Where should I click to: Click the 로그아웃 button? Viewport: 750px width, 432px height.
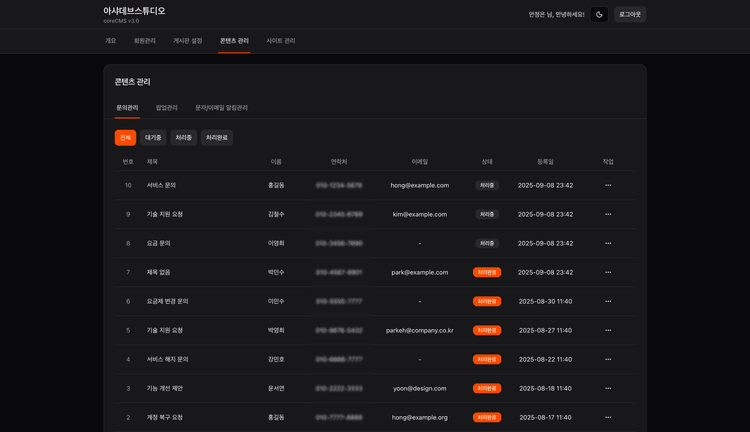pos(630,15)
